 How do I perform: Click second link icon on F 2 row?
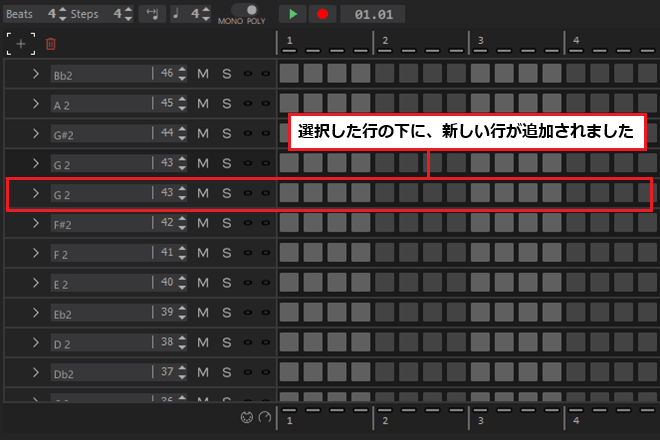click(266, 253)
